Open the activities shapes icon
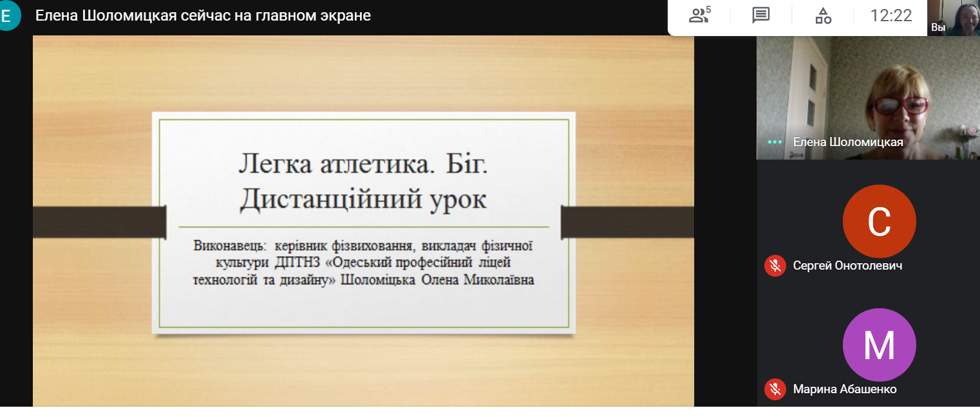This screenshot has height=417, width=980. pyautogui.click(x=823, y=15)
